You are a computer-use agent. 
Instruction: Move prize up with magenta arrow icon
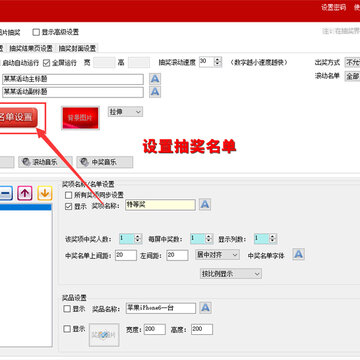point(25,193)
